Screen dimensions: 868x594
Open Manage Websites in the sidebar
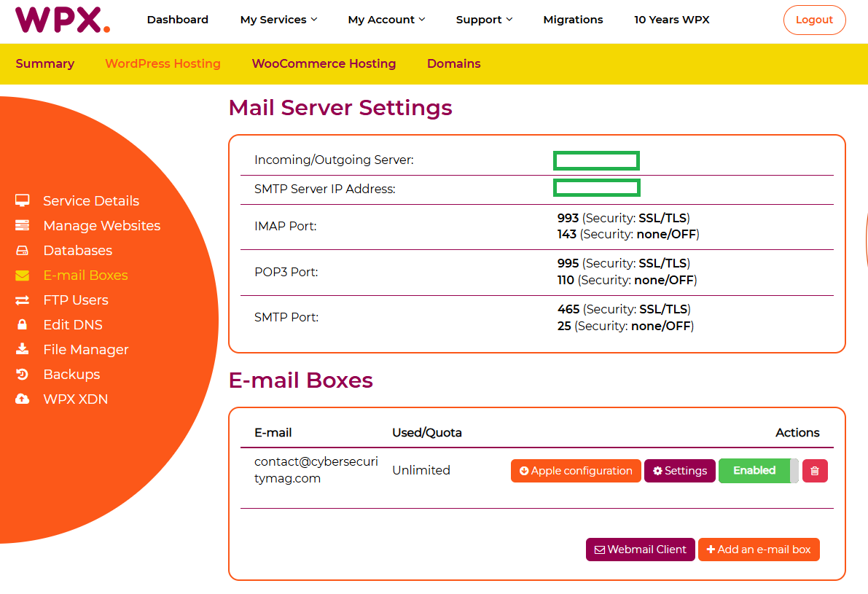(102, 225)
